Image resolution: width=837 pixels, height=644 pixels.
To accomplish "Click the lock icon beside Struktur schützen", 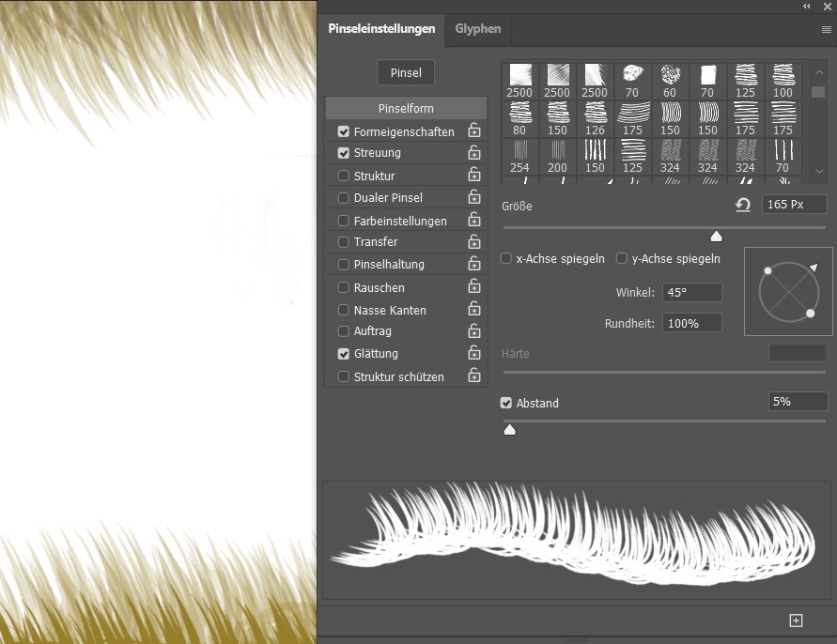I will tap(474, 377).
